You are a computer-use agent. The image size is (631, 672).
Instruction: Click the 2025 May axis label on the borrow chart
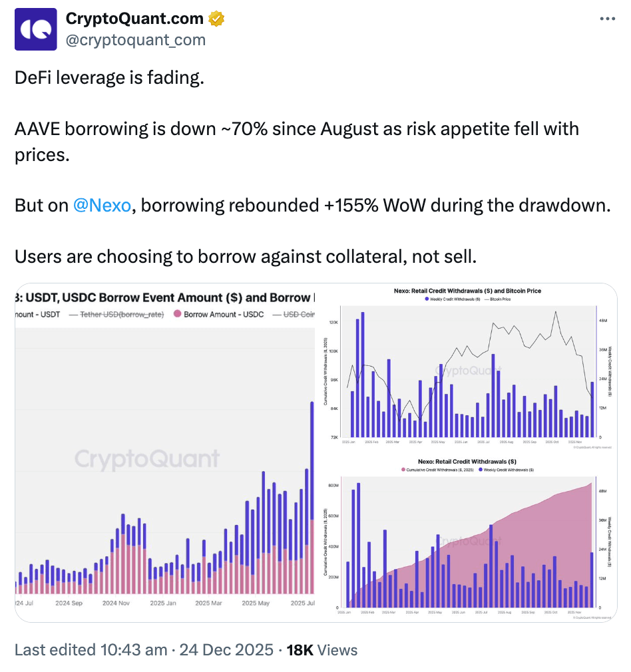[256, 603]
